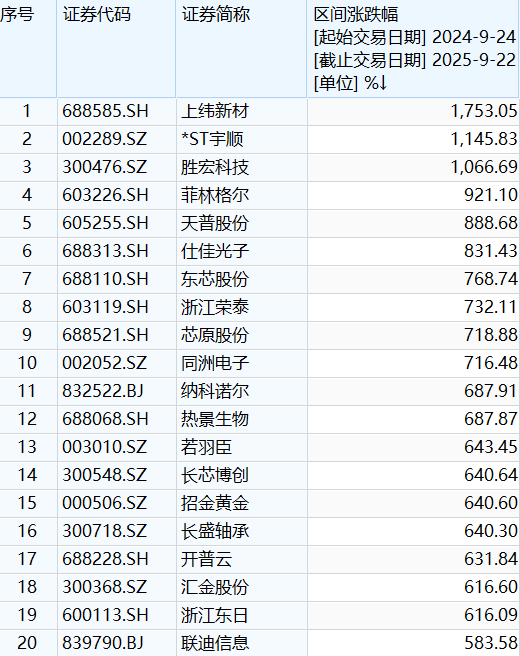This screenshot has width=520, height=656.
Task: Select stock code 688110.SH
Action: pyautogui.click(x=105, y=279)
